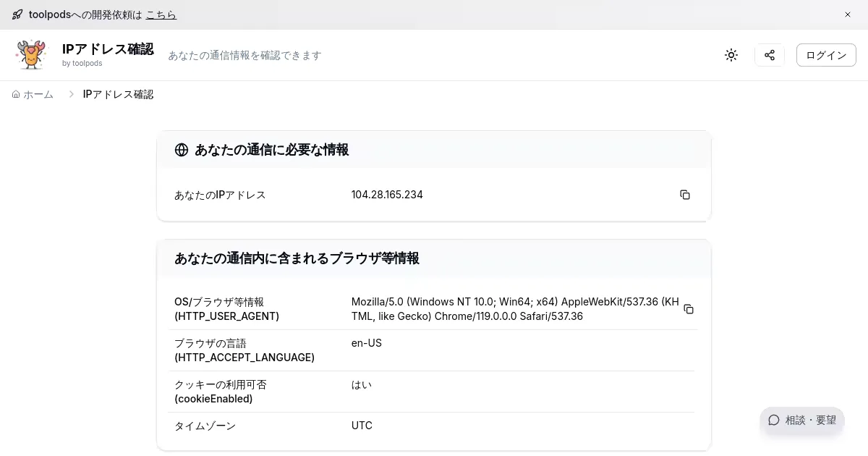Go to ホーム via breadcrumb

[38, 95]
